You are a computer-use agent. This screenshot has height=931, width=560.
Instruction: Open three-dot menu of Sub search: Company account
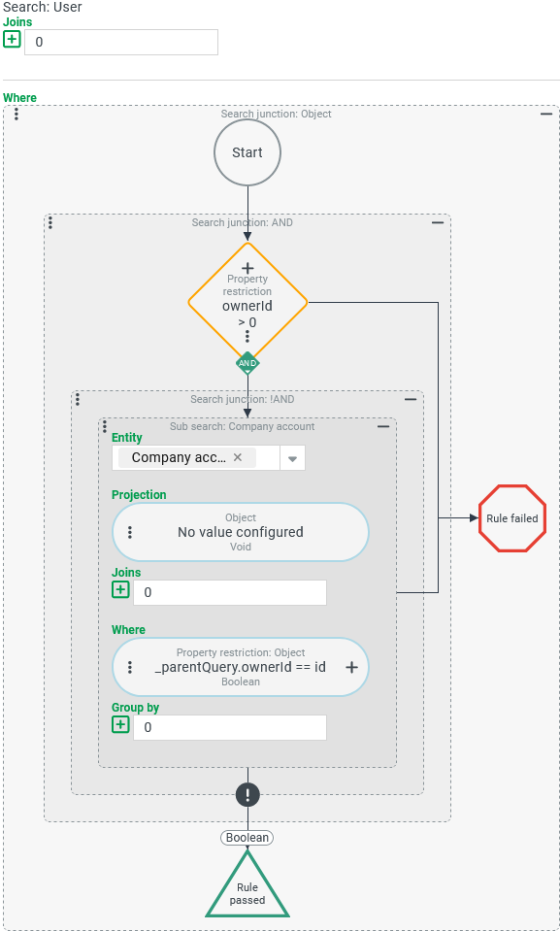tap(105, 426)
